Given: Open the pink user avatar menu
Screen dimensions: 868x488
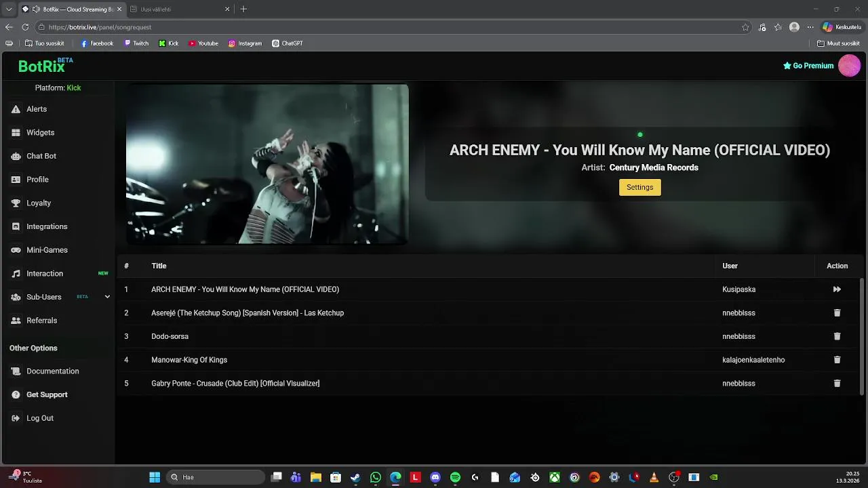Looking at the screenshot, I should (x=849, y=66).
